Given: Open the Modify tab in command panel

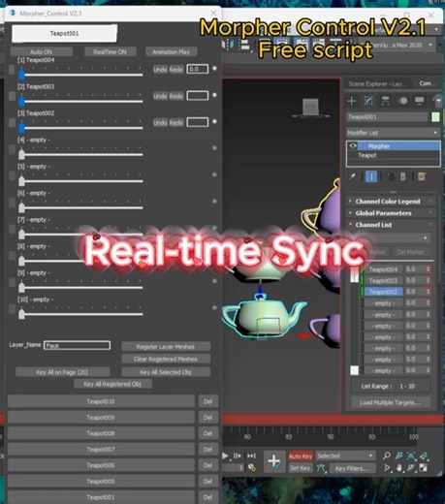Looking at the screenshot, I should click(368, 101).
